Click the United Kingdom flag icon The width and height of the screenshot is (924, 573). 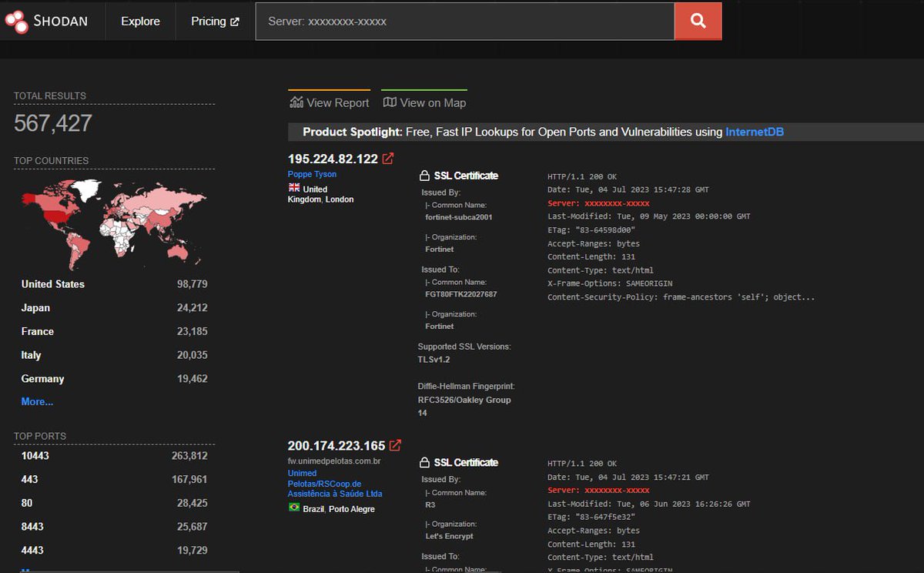294,187
